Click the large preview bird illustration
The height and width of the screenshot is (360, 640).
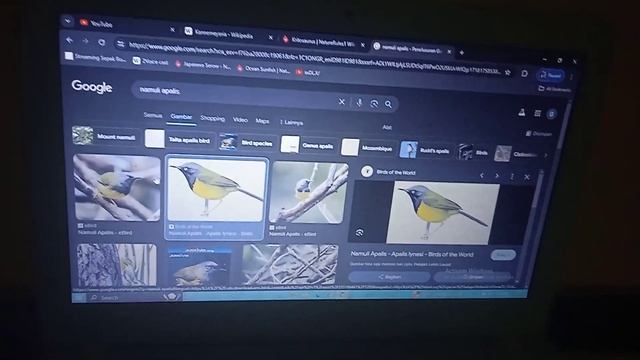(442, 213)
